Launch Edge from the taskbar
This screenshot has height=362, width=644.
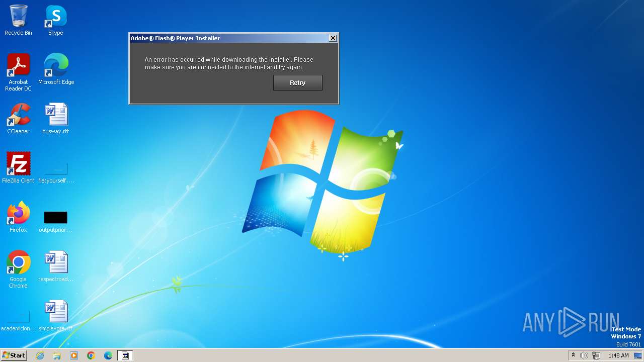click(108, 355)
